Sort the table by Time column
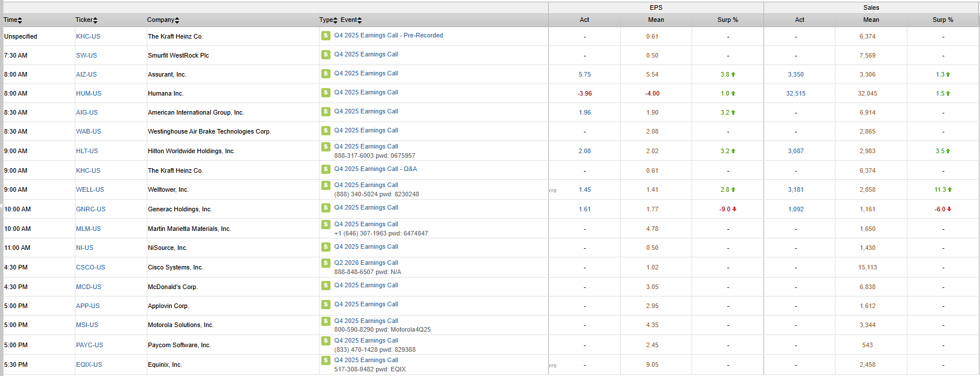Image resolution: width=980 pixels, height=376 pixels. 13,20
